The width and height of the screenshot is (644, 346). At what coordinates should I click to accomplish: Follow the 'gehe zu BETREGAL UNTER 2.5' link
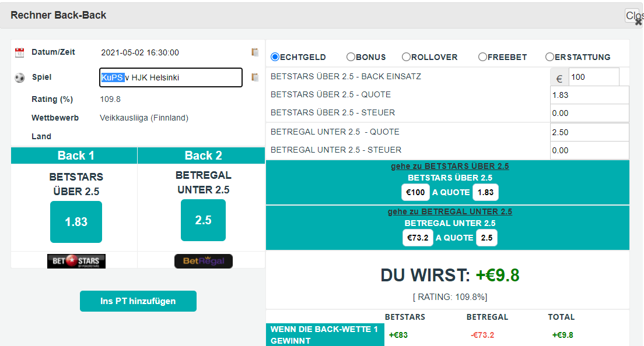[x=450, y=211]
